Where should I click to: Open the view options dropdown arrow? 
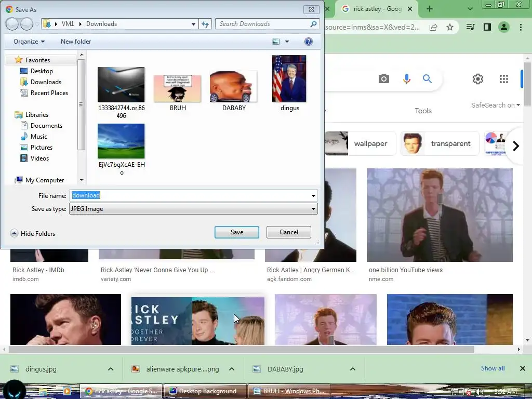point(287,42)
